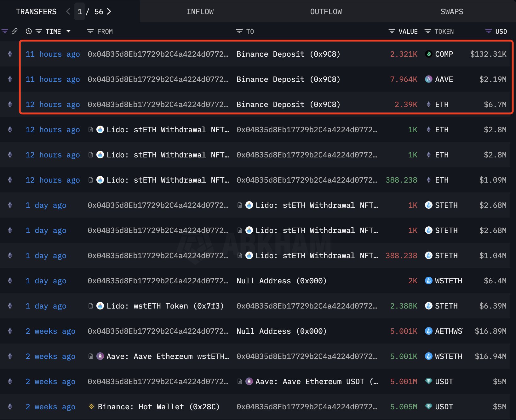Open the TO column filter
This screenshot has width=516, height=420.
click(239, 31)
